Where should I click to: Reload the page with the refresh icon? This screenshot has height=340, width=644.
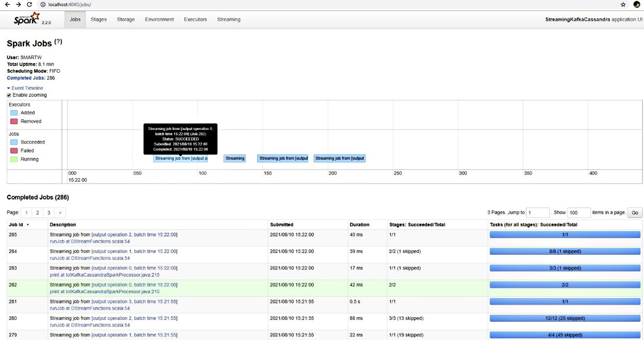pyautogui.click(x=29, y=5)
